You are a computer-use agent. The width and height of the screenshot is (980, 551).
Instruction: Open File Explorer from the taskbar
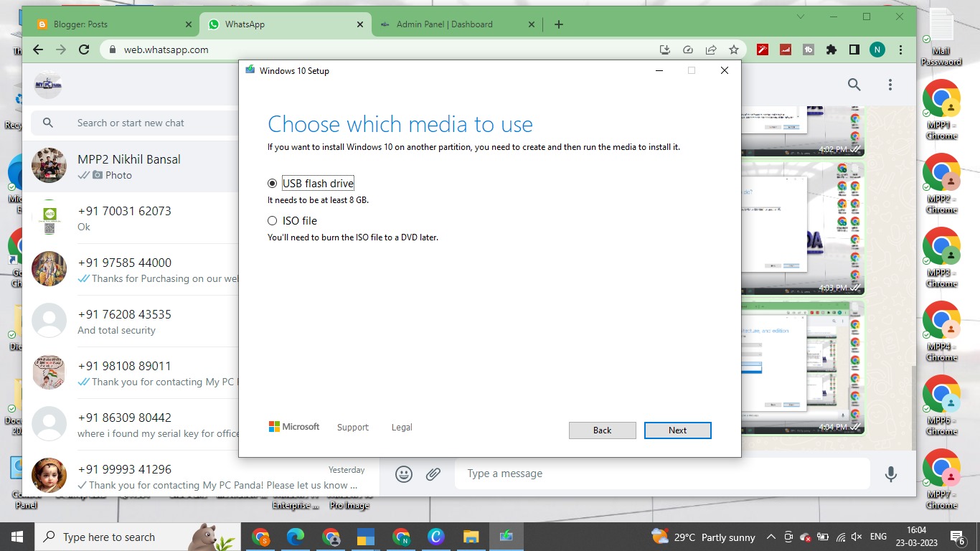[x=471, y=537]
